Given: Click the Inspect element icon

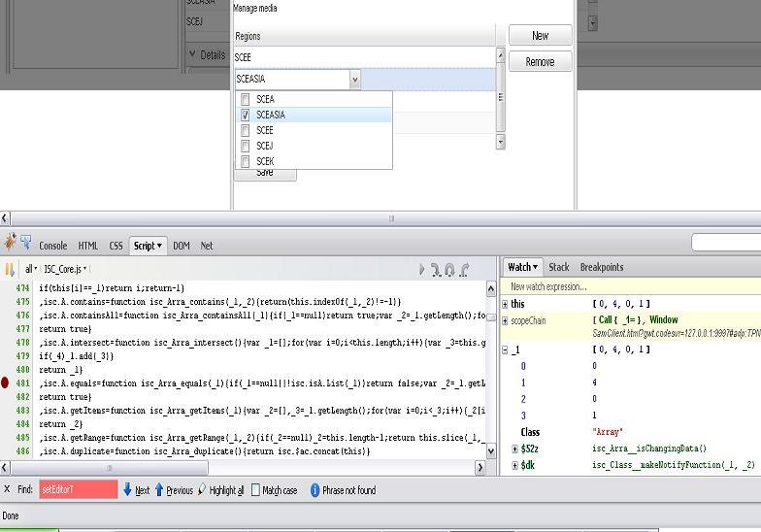Looking at the screenshot, I should tap(26, 245).
